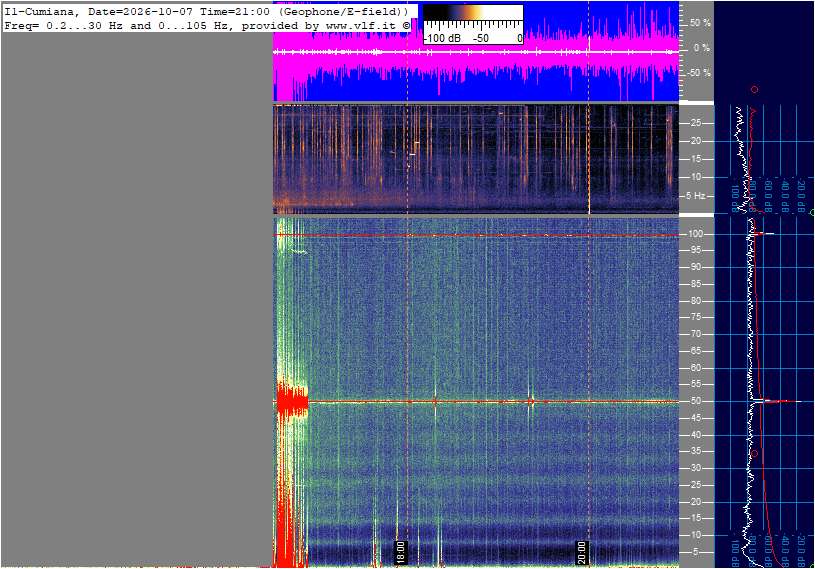Viewport: 815px width, 569px height.
Task: Select the -100 dB label on color scale
Action: 442,38
